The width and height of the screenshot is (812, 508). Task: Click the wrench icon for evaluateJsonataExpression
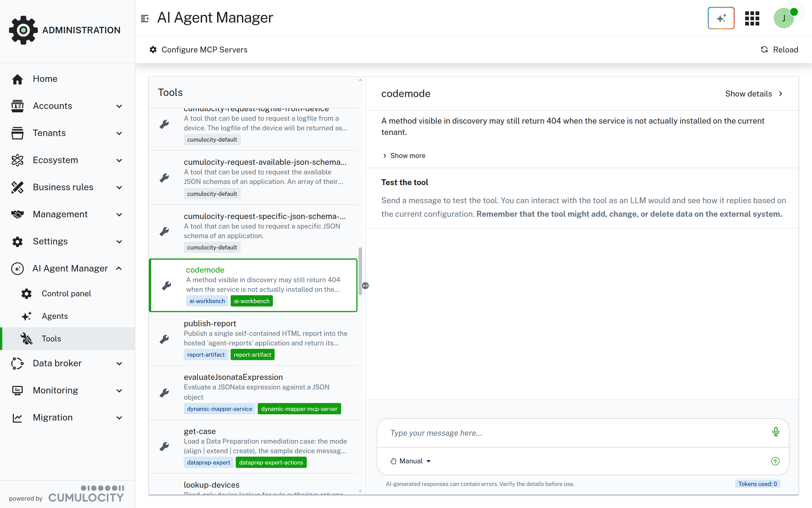click(x=164, y=393)
